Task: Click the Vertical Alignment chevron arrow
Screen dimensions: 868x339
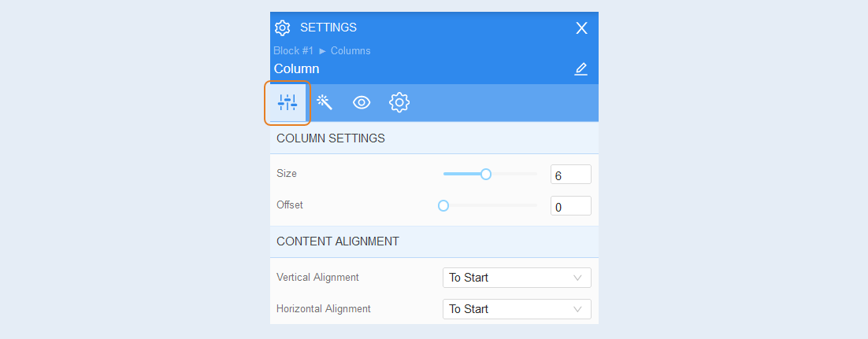Action: tap(578, 278)
